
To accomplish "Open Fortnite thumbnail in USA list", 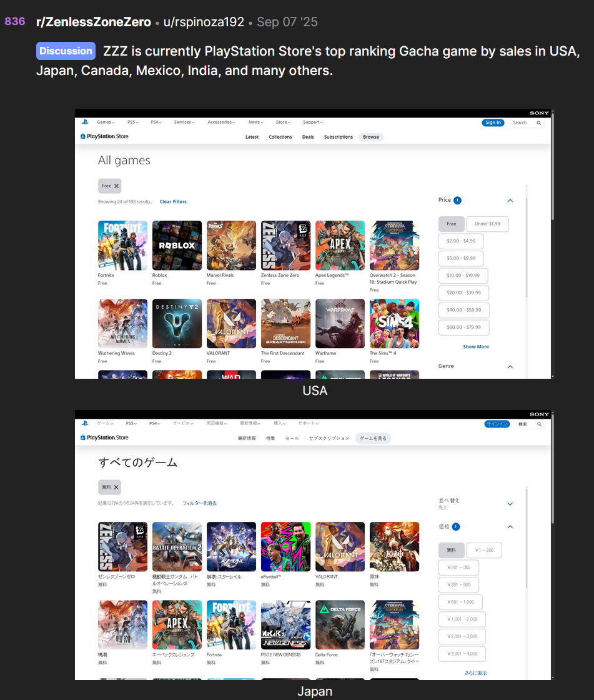I will point(122,245).
